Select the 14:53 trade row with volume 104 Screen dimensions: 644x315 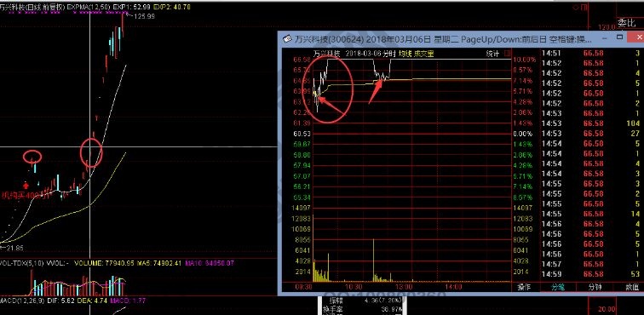pos(590,123)
